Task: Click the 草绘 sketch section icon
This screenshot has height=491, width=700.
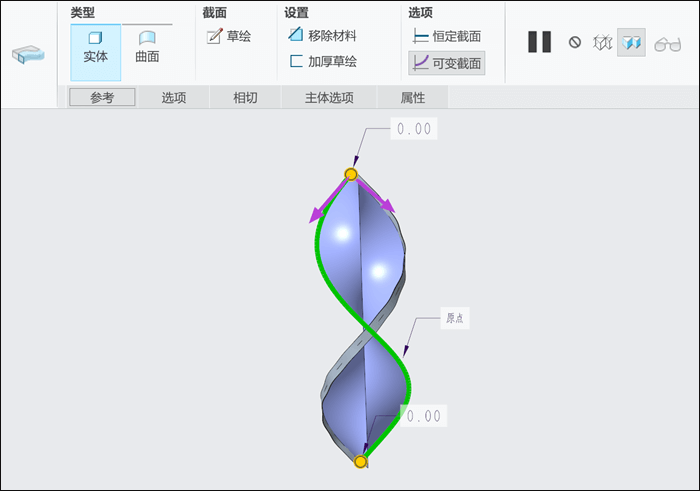Action: coord(215,36)
